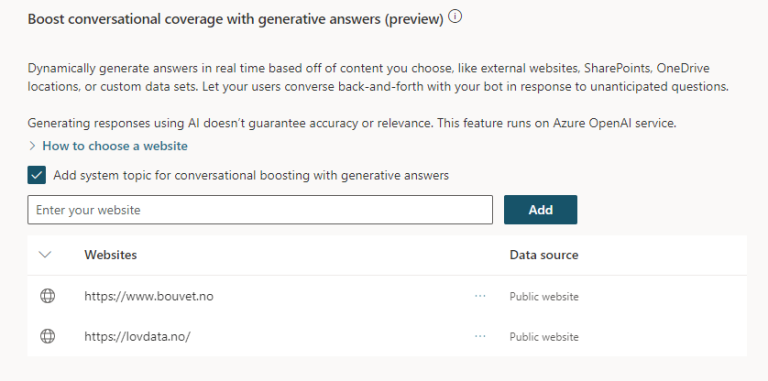Click the Websites column header

pyautogui.click(x=110, y=255)
